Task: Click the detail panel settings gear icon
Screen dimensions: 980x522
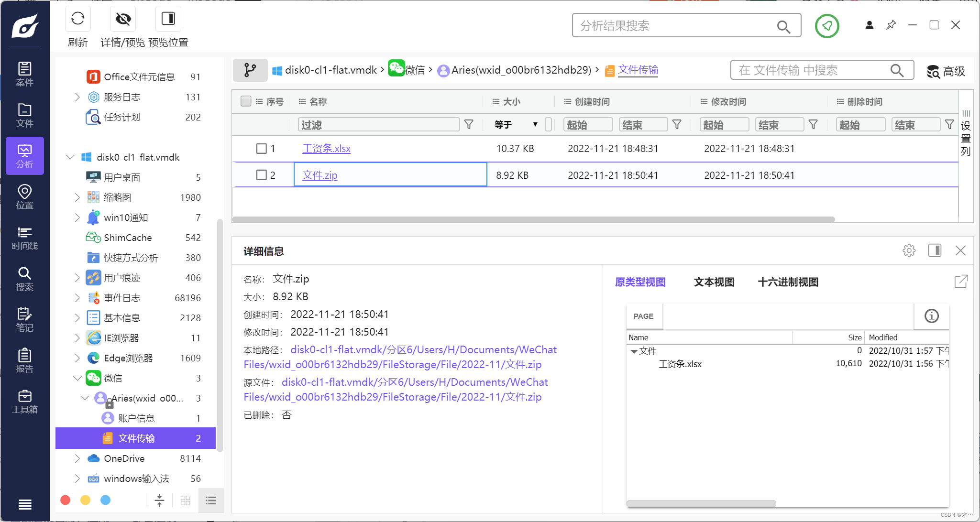Action: (909, 250)
